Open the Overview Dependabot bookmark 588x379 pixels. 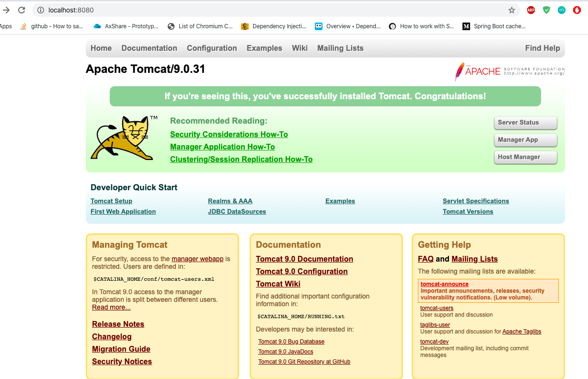(x=348, y=26)
